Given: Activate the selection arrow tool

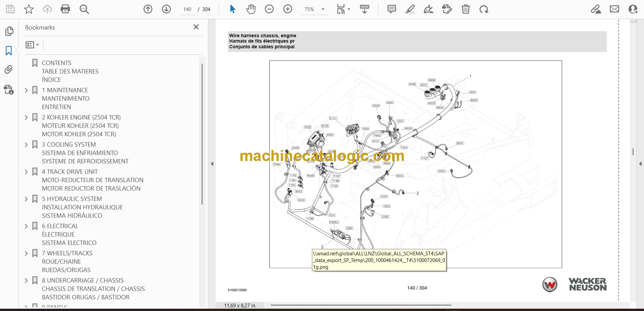Looking at the screenshot, I should click(x=232, y=9).
